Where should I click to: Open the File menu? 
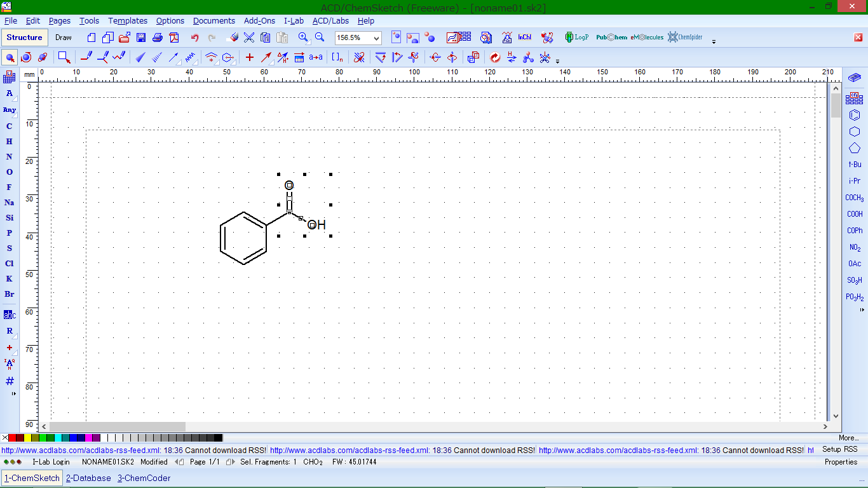pos(11,21)
